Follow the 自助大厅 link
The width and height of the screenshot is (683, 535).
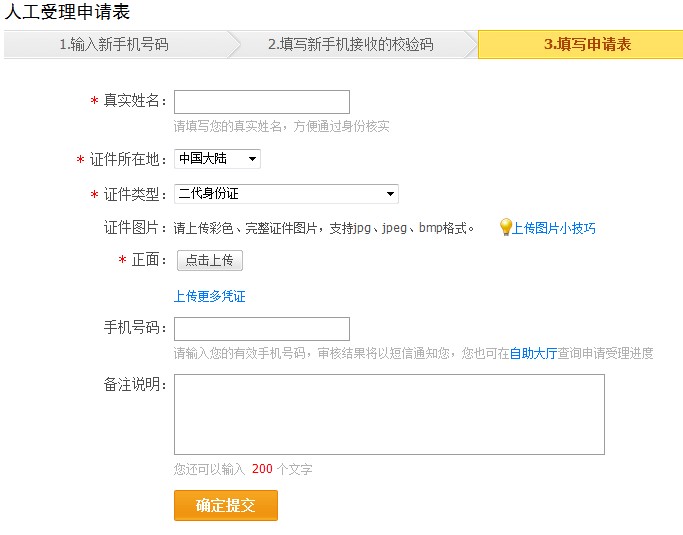tap(536, 353)
